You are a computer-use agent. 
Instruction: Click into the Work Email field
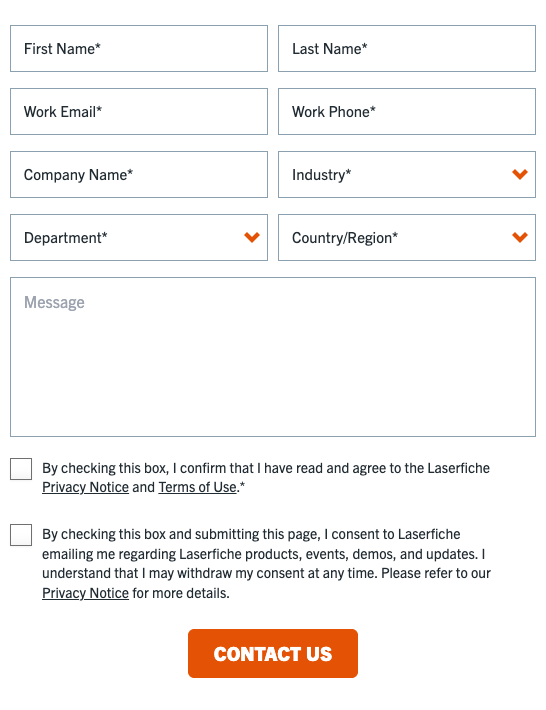[x=139, y=111]
